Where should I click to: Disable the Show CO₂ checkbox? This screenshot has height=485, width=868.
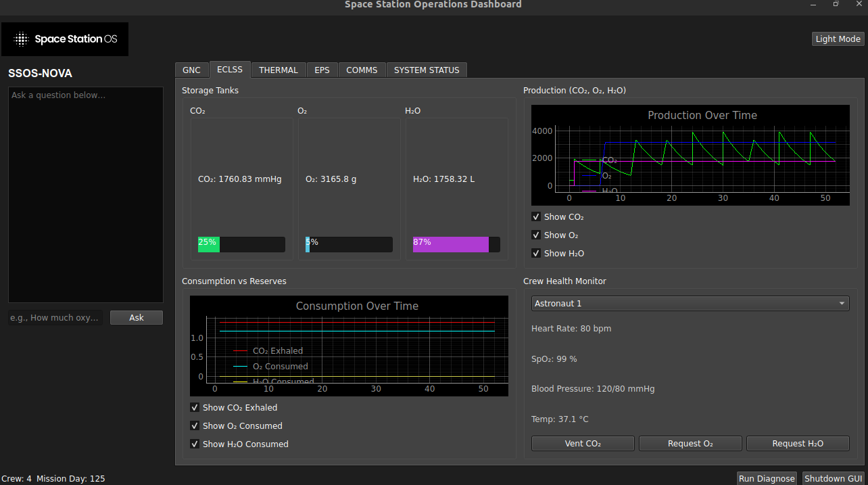pyautogui.click(x=536, y=216)
